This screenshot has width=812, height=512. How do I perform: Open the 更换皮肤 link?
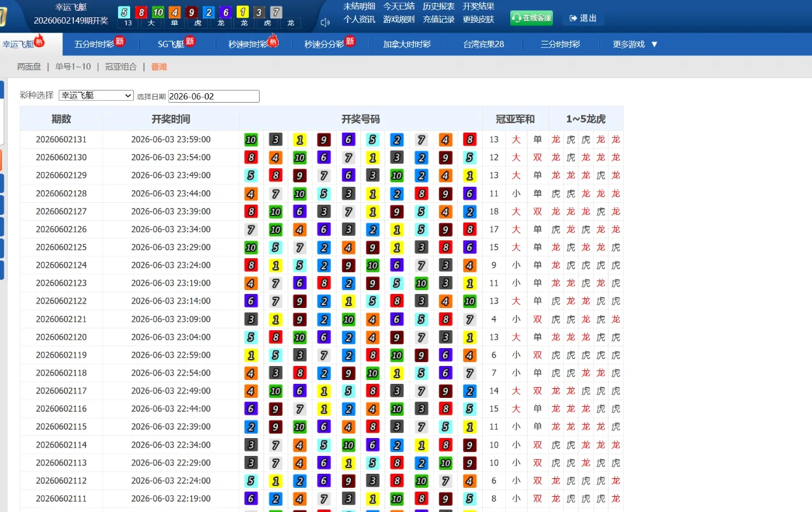coord(478,19)
